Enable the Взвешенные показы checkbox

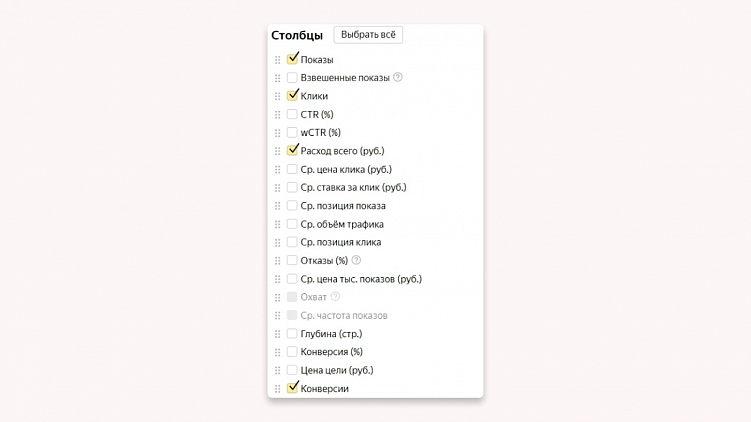292,77
